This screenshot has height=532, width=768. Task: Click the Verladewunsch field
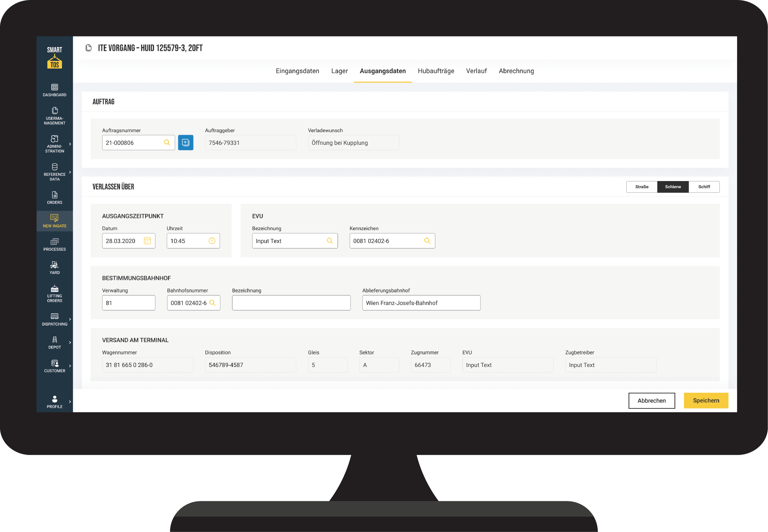click(353, 143)
